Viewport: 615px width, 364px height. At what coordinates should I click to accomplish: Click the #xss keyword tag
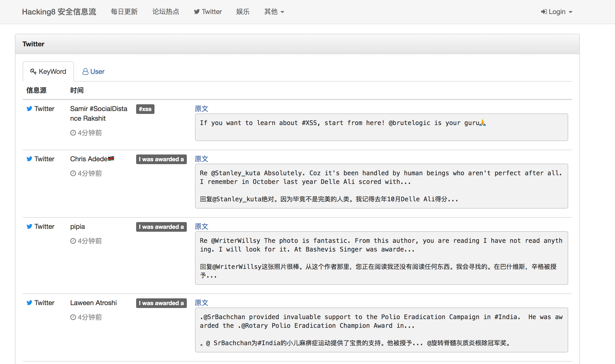click(x=145, y=109)
